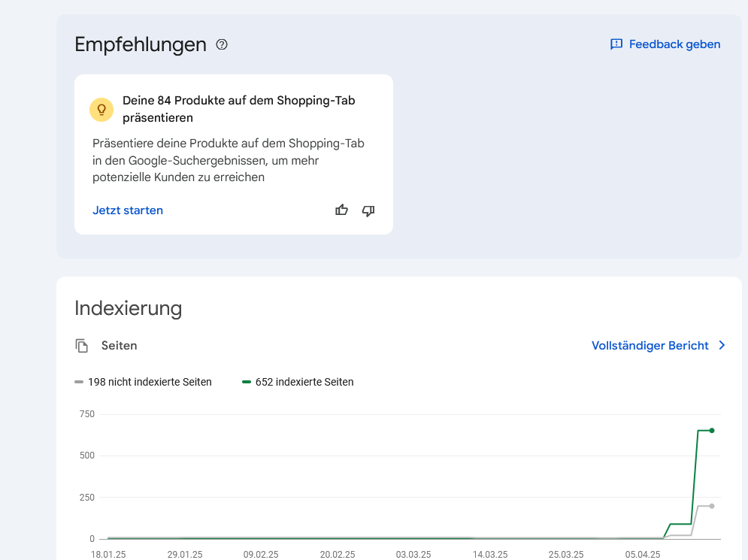Select the 198 nicht indexierte Seiten label
The width and height of the screenshot is (748, 560).
150,382
